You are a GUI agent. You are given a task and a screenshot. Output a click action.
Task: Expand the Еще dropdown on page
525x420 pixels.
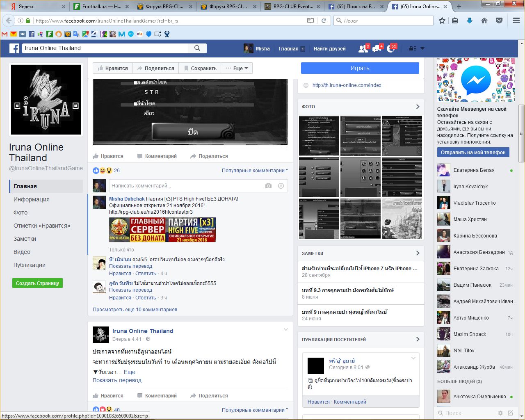pyautogui.click(x=237, y=68)
